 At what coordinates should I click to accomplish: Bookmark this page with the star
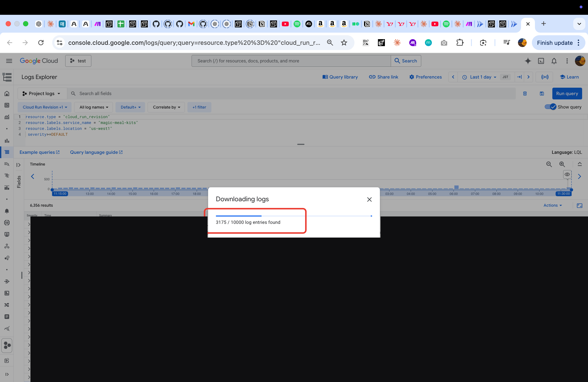tap(344, 43)
